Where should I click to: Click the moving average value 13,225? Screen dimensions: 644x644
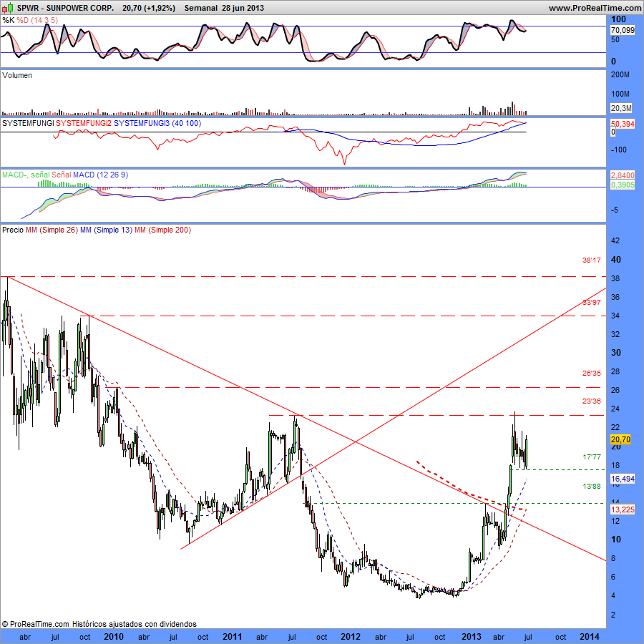click(x=623, y=509)
